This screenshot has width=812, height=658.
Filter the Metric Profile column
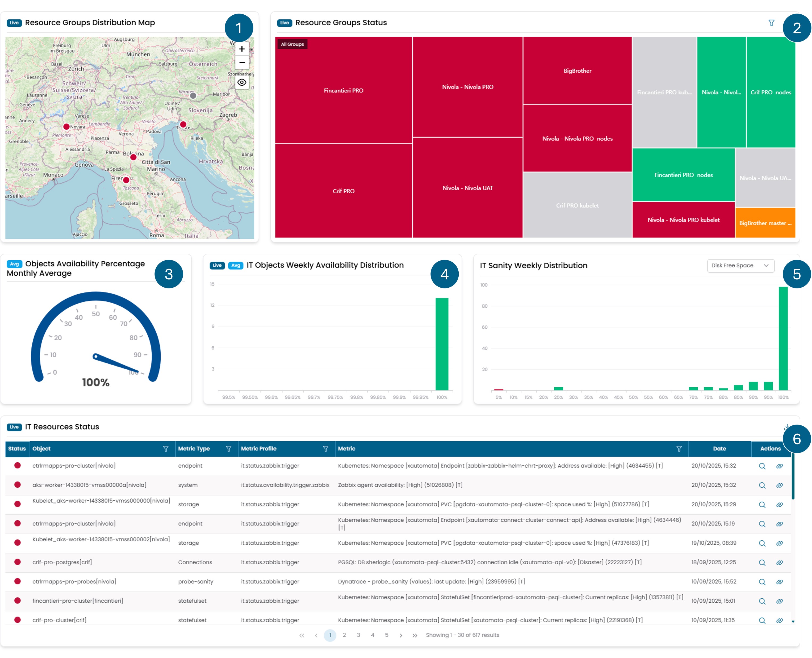[x=325, y=449]
